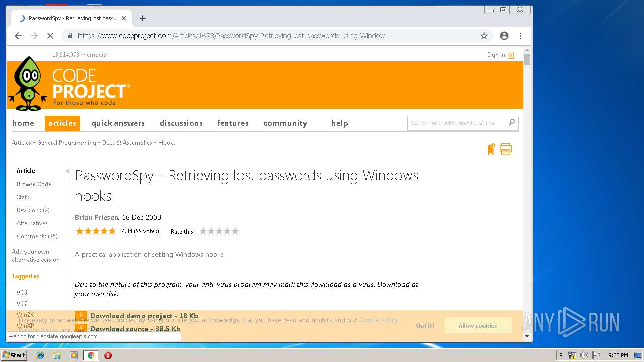Click the Hooks breadcrumb link
The width and height of the screenshot is (644, 362).
[167, 143]
